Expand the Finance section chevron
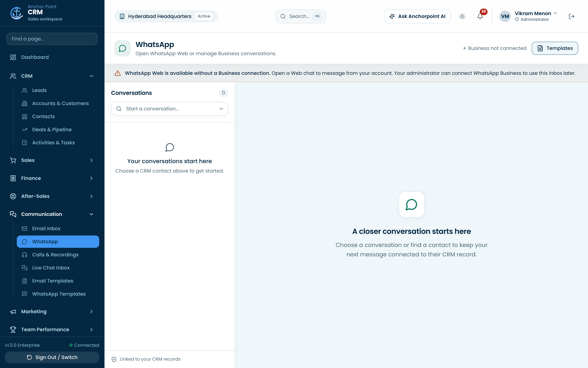 click(91, 178)
